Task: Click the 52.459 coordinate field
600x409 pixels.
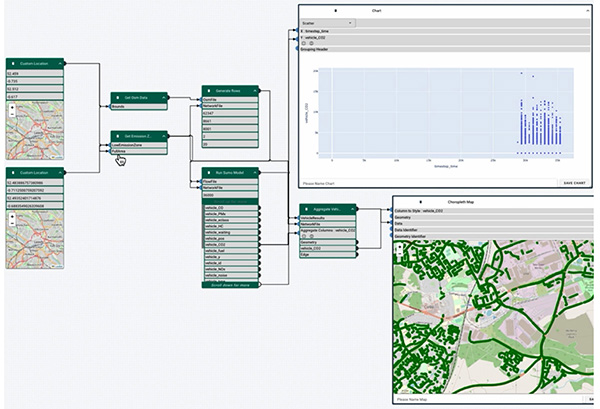Action: (x=35, y=73)
